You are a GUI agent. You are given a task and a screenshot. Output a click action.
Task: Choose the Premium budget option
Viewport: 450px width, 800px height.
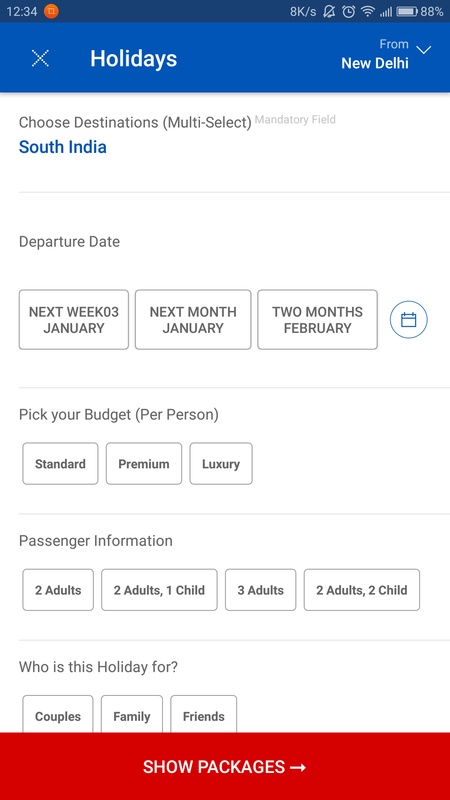pos(144,464)
